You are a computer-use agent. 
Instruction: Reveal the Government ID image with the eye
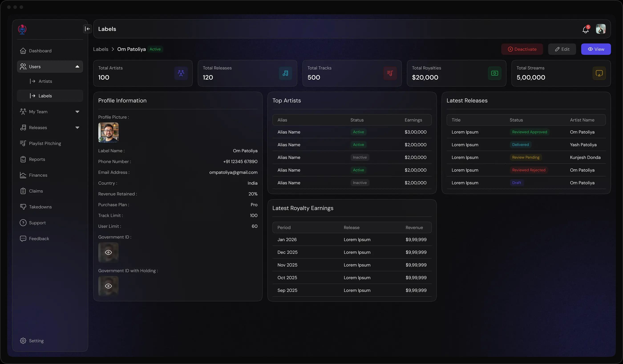click(109, 253)
